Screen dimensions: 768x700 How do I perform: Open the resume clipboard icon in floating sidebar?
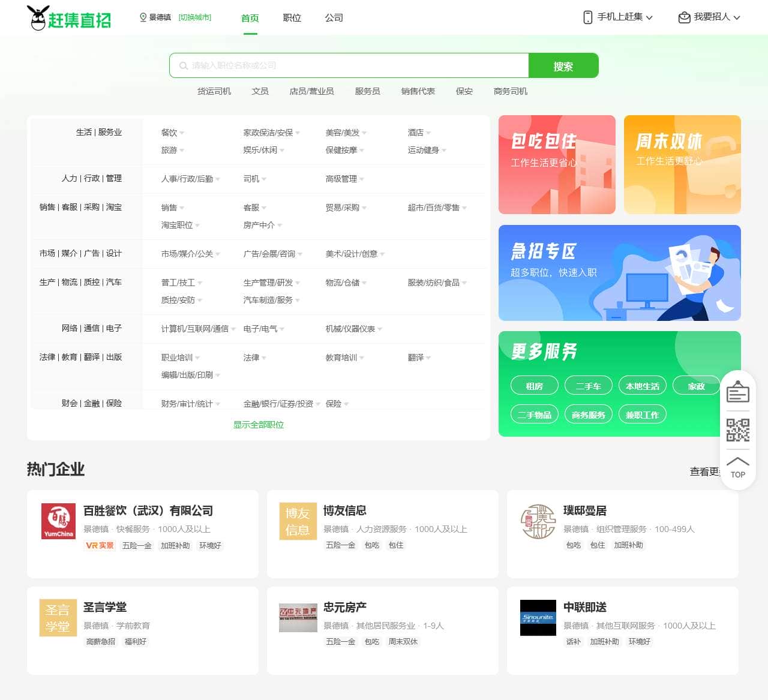pyautogui.click(x=737, y=392)
